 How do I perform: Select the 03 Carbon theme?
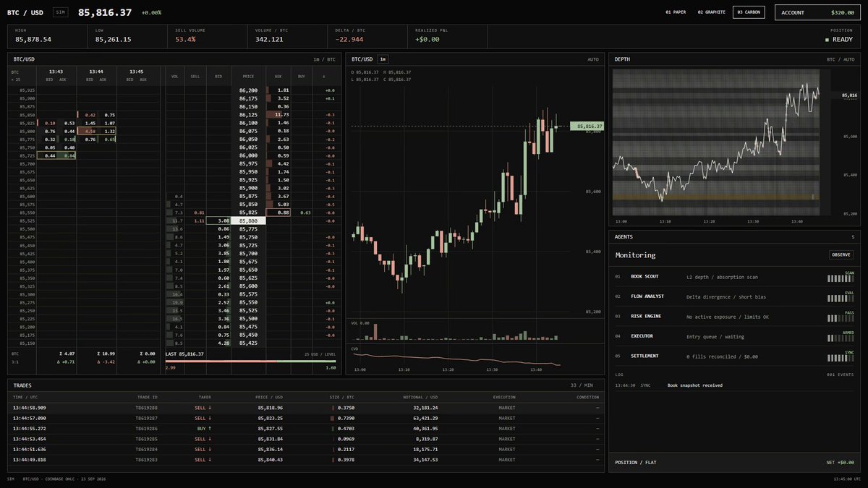tap(749, 12)
